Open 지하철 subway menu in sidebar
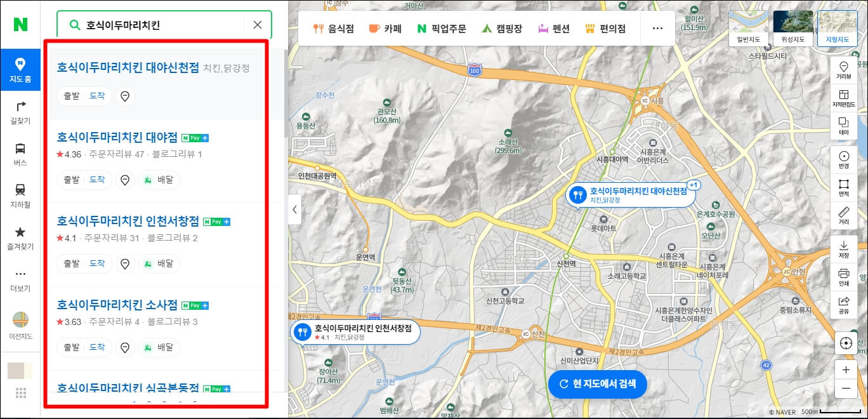This screenshot has width=868, height=419. pos(20,196)
